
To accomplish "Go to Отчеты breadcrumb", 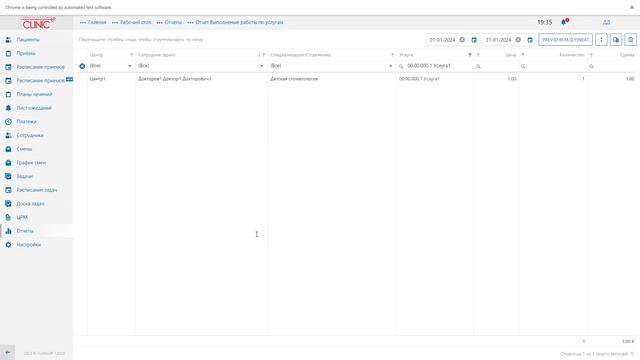I will click(x=173, y=22).
